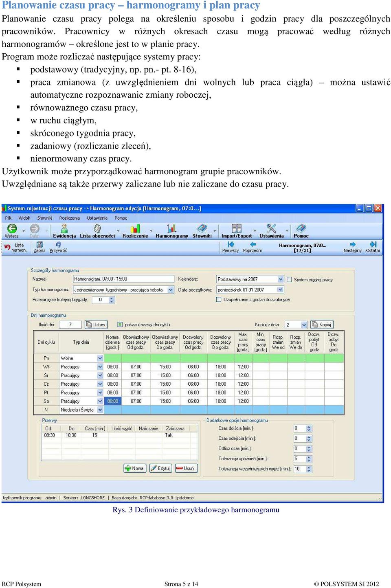Click the Ilość dni input field
This screenshot has width=391, height=588.
coord(70,325)
